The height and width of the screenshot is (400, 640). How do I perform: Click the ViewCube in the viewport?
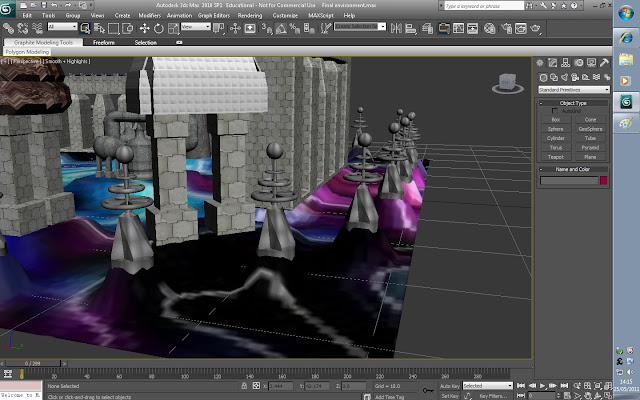click(x=507, y=84)
